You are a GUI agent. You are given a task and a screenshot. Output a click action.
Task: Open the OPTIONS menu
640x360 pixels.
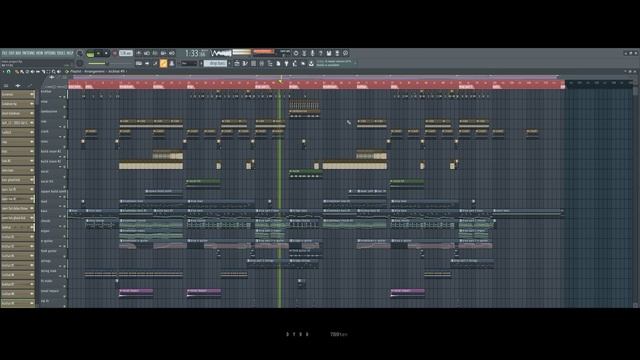click(x=51, y=53)
